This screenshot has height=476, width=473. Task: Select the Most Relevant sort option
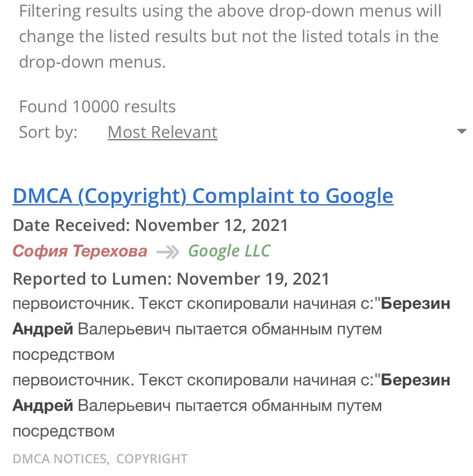(162, 132)
